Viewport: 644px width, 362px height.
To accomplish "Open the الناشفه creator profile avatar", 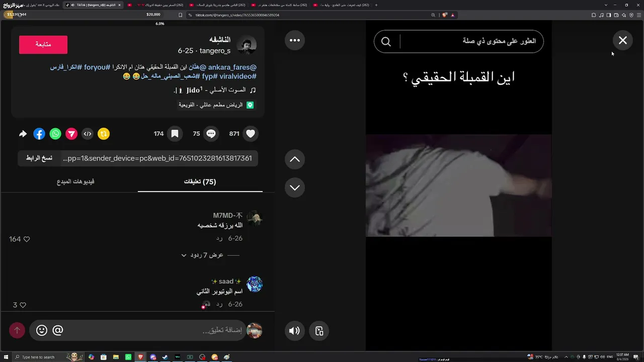I will (247, 46).
